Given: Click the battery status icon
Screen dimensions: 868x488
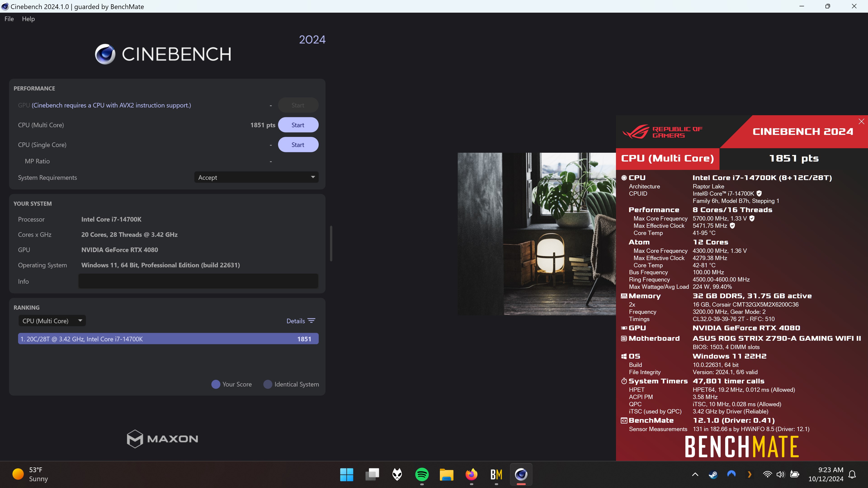Looking at the screenshot, I should pyautogui.click(x=795, y=474).
